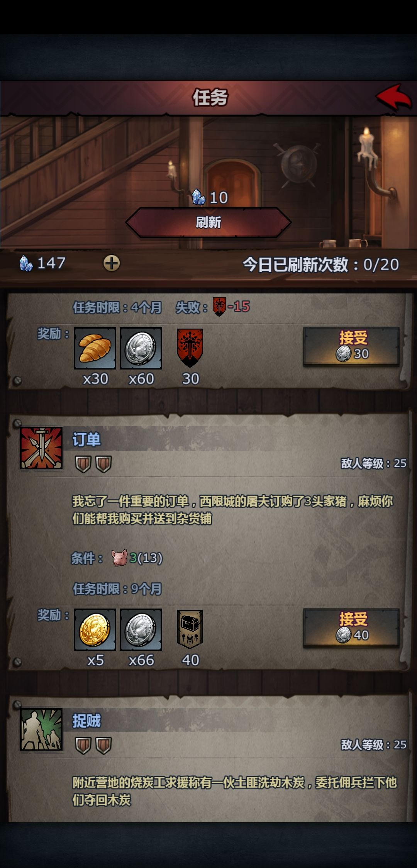Tap the red back arrow icon
This screenshot has height=868, width=417.
click(x=393, y=97)
